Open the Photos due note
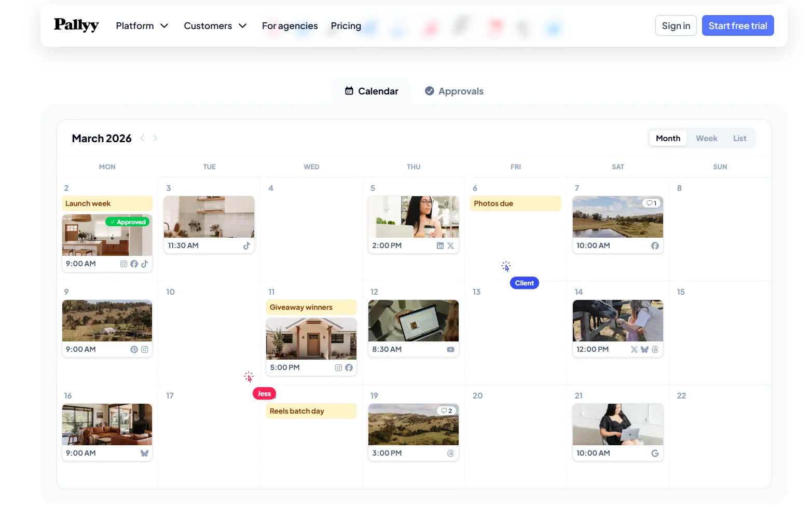Image resolution: width=812 pixels, height=507 pixels. pyautogui.click(x=515, y=203)
